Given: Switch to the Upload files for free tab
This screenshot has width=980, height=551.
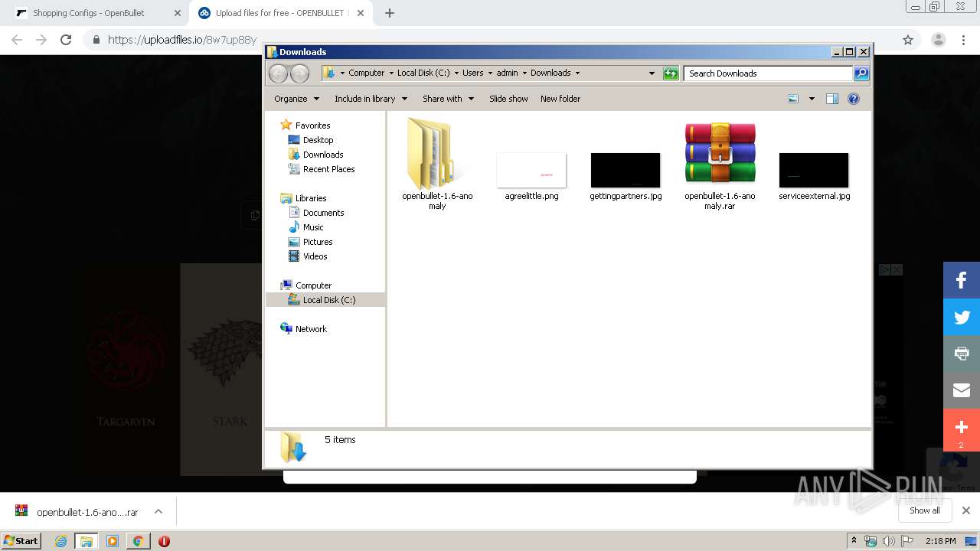Looking at the screenshot, I should (x=282, y=13).
